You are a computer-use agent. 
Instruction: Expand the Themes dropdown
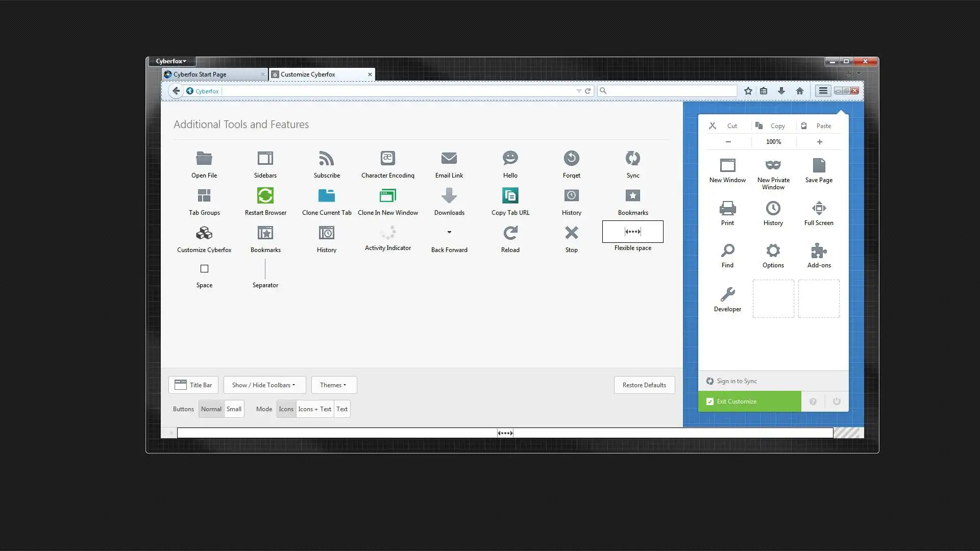[x=333, y=385]
